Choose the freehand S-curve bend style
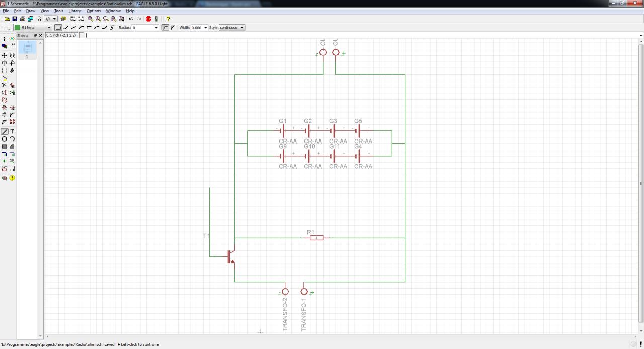The width and height of the screenshot is (644, 349). 112,27
